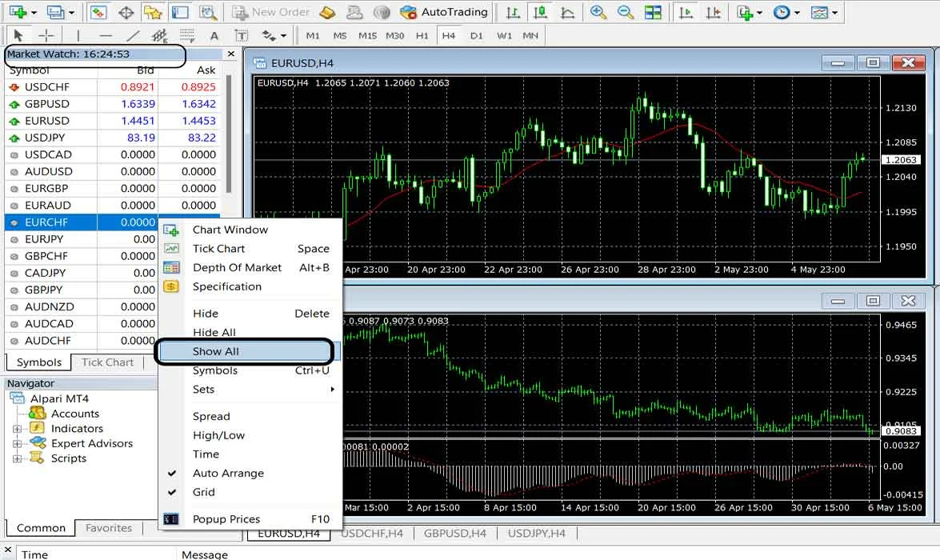The width and height of the screenshot is (940, 560).
Task: Expand the Expert Advisors tree node
Action: [x=17, y=444]
